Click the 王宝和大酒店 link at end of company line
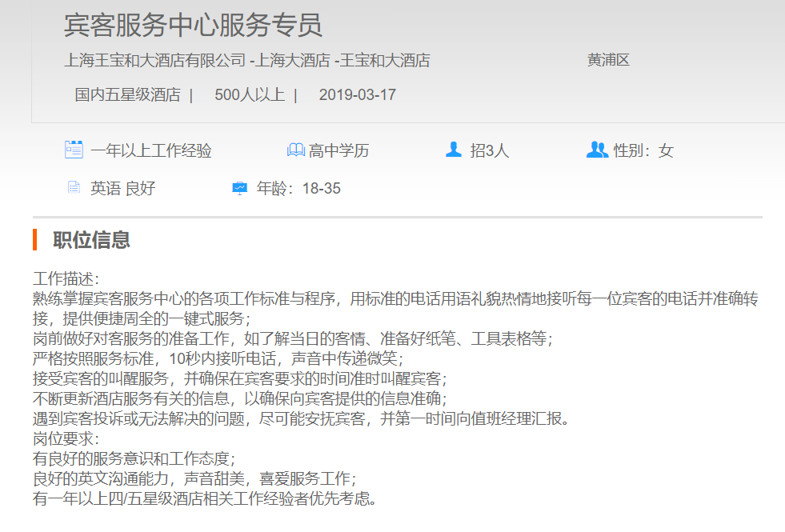 click(x=385, y=60)
